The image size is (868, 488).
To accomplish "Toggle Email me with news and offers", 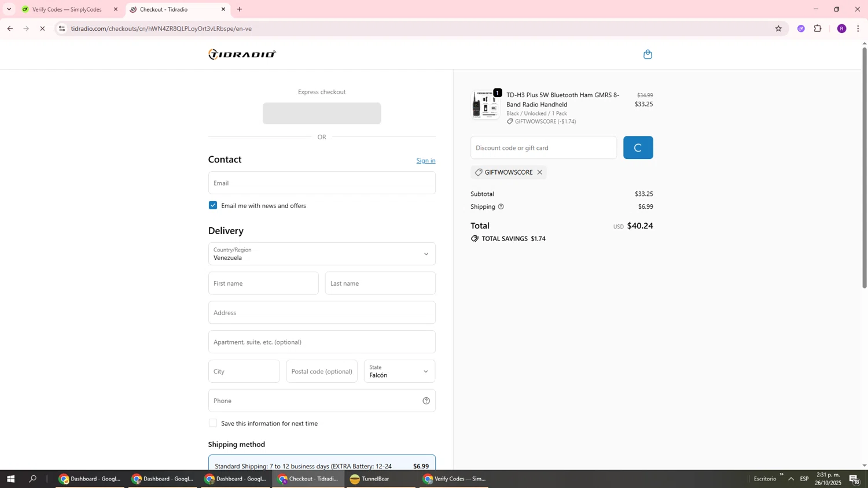I will [x=213, y=205].
